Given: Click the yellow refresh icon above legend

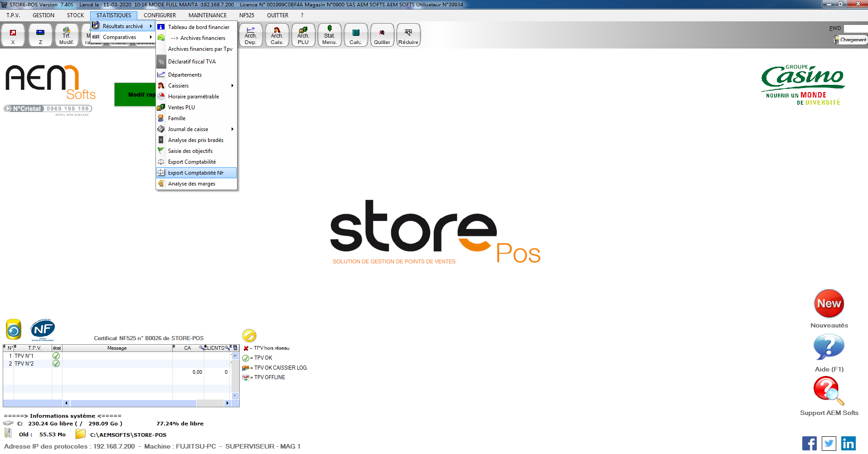Looking at the screenshot, I should click(249, 336).
